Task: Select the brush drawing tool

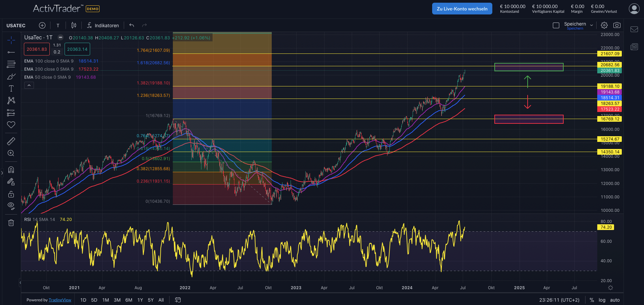Action: 11,76
